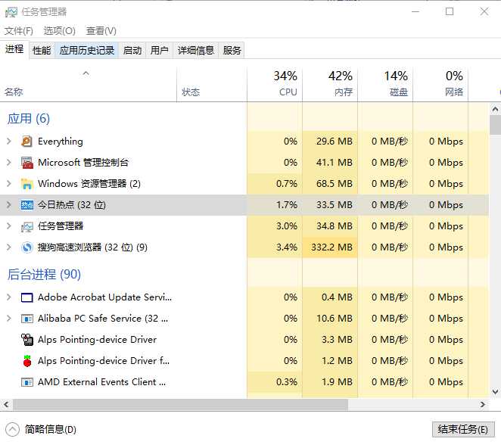Click the scroll down arrow
501x448 pixels.
[495, 391]
